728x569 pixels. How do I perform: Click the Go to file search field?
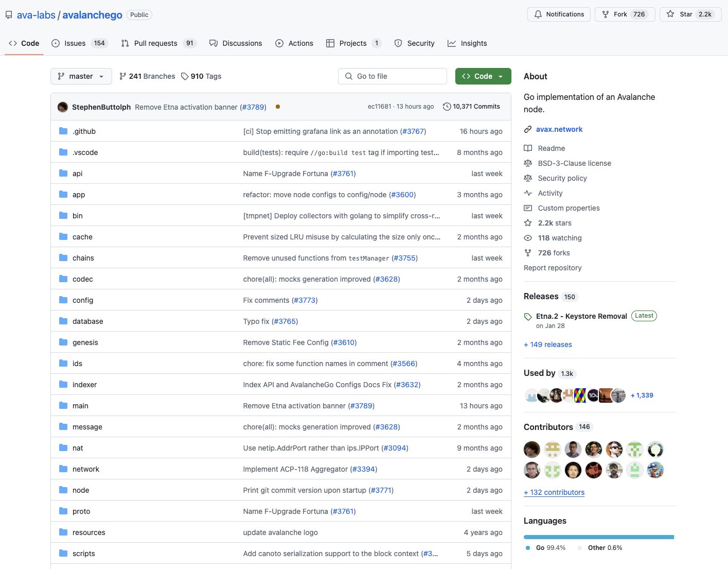393,76
